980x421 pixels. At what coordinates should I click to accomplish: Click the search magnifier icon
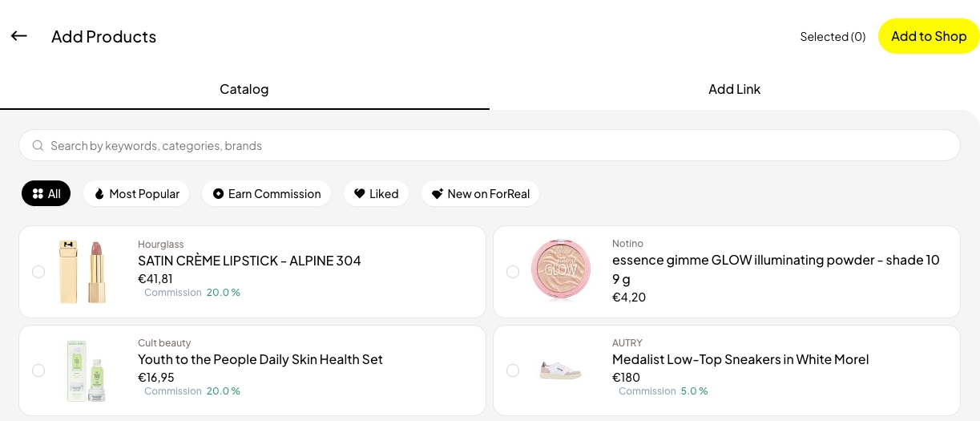point(38,146)
